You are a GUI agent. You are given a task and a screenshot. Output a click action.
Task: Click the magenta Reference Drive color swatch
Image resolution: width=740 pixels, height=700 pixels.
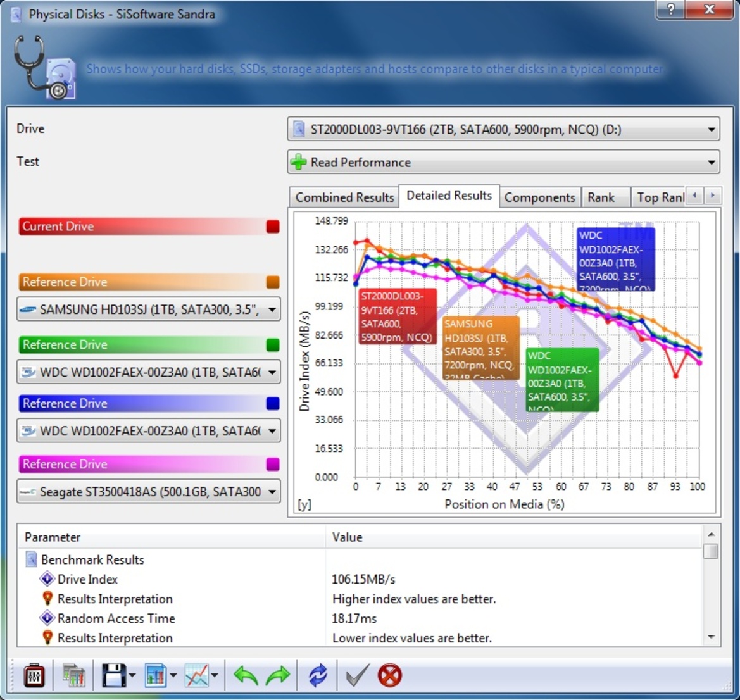coord(273,465)
